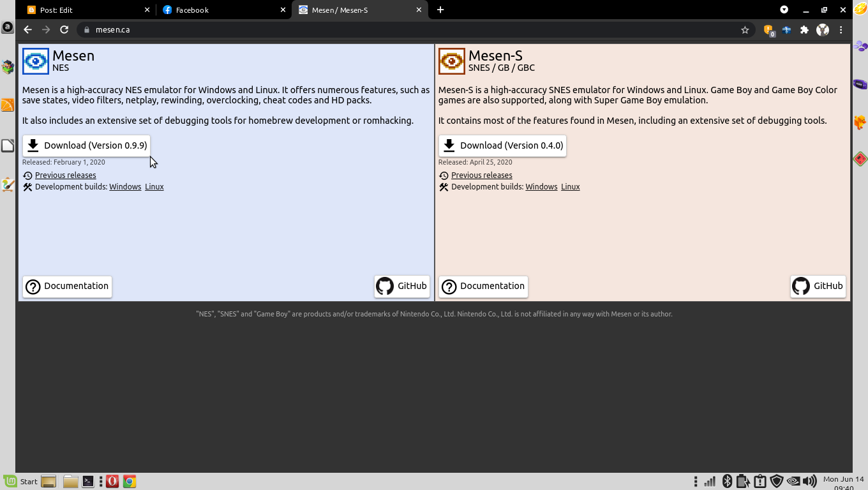This screenshot has height=490, width=868.
Task: Launch the terminal from taskbar
Action: [x=88, y=481]
